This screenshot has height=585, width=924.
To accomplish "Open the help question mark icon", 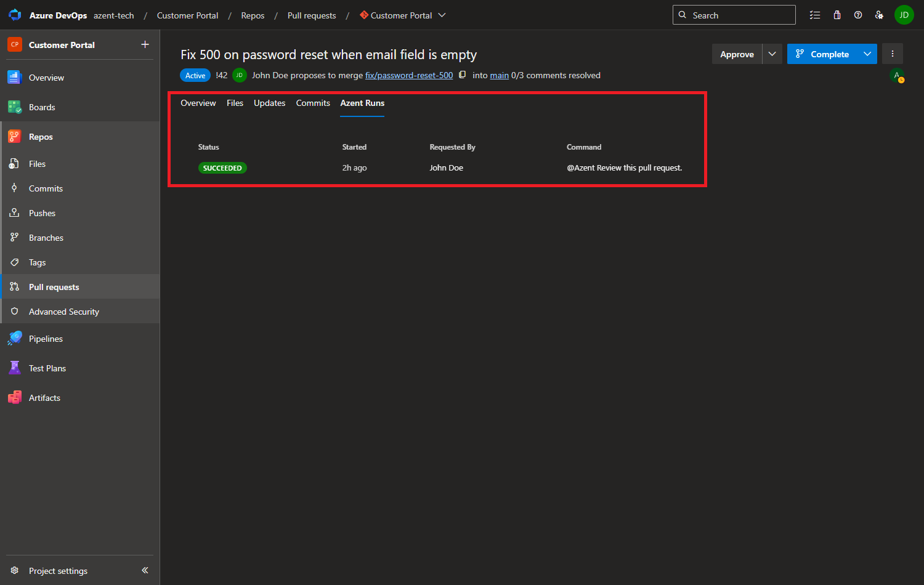I will click(x=858, y=15).
